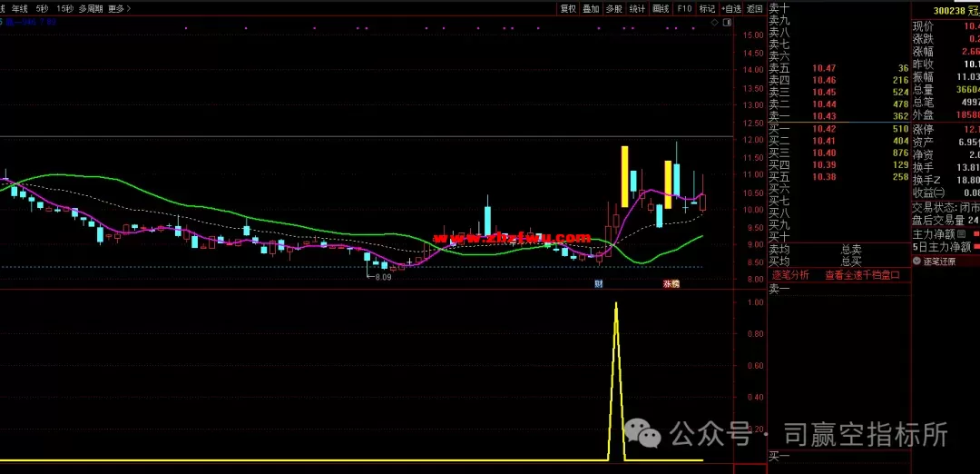The height and width of the screenshot is (474, 980).
Task: Click the 卖五 price 10.47
Action: (824, 68)
